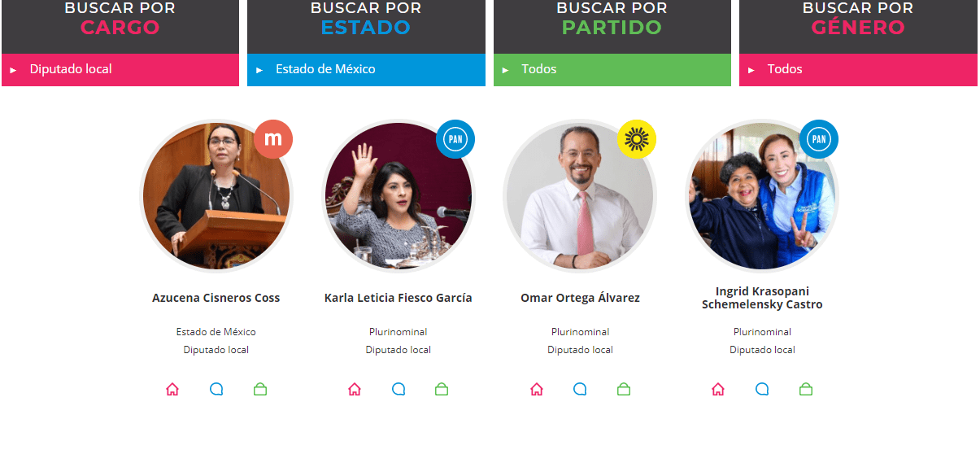Click Azucena Cisneros Coss's green bag icon
The height and width of the screenshot is (463, 980).
click(x=260, y=390)
